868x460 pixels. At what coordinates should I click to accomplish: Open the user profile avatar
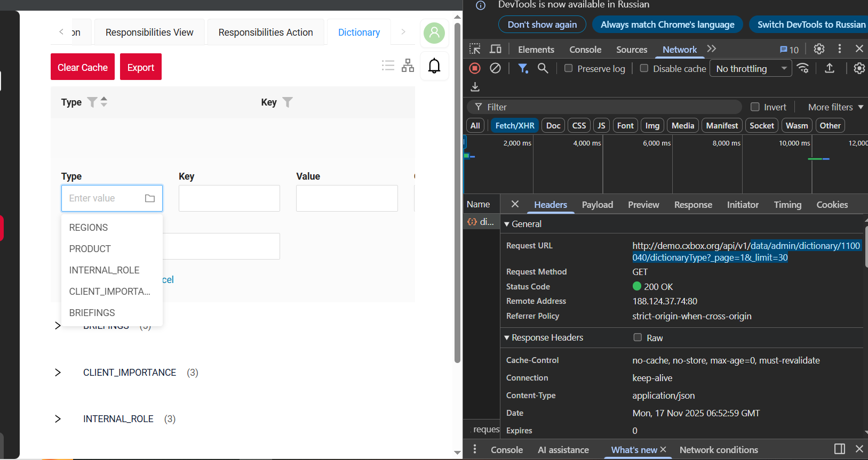[434, 33]
